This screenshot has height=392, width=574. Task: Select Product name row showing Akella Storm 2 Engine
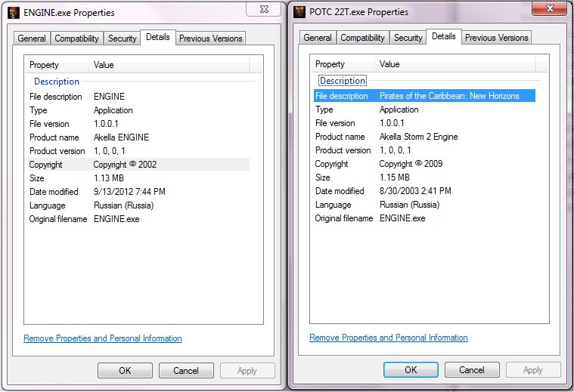pyautogui.click(x=425, y=137)
